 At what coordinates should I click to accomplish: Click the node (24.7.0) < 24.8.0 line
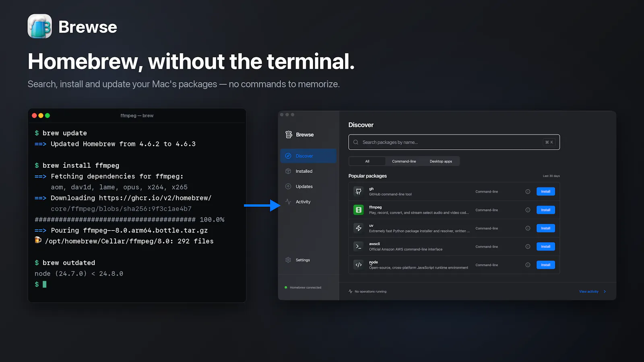coord(79,274)
